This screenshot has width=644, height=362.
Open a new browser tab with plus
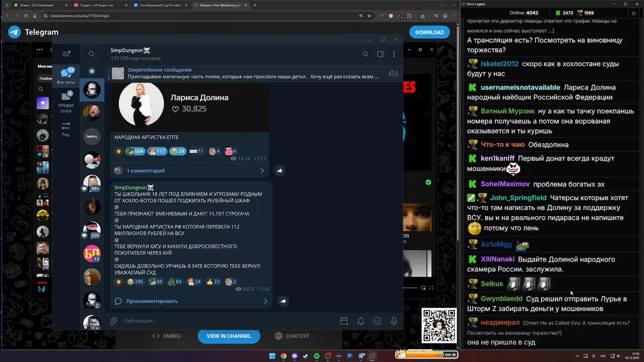255,5
